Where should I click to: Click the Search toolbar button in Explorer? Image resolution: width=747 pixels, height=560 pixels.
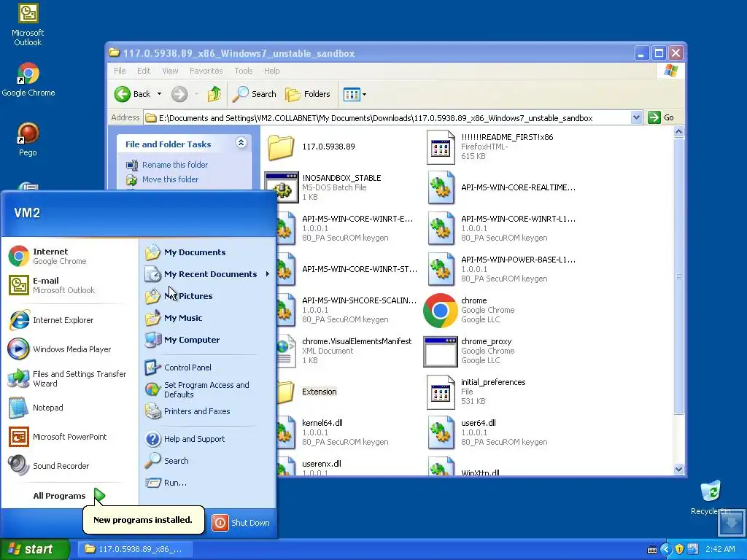click(x=255, y=94)
